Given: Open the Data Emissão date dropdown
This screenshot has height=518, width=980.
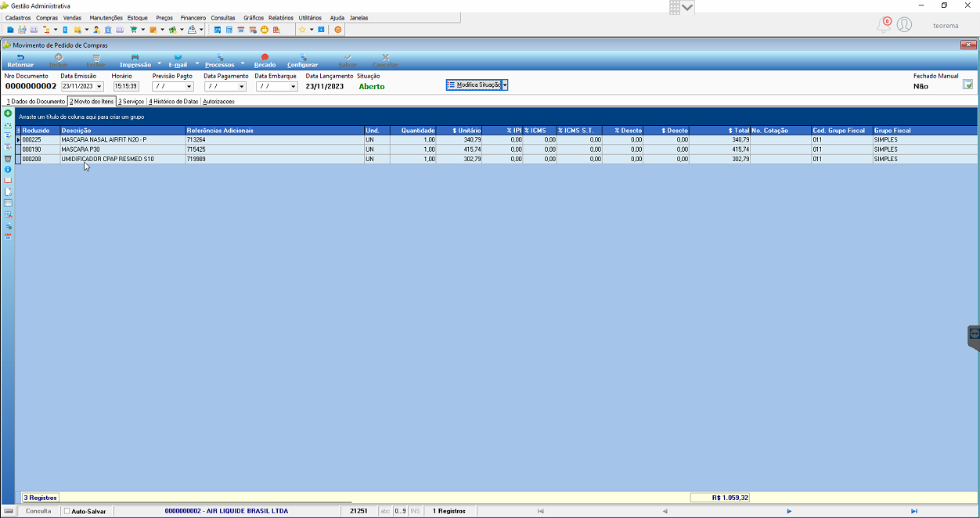Looking at the screenshot, I should pos(99,87).
